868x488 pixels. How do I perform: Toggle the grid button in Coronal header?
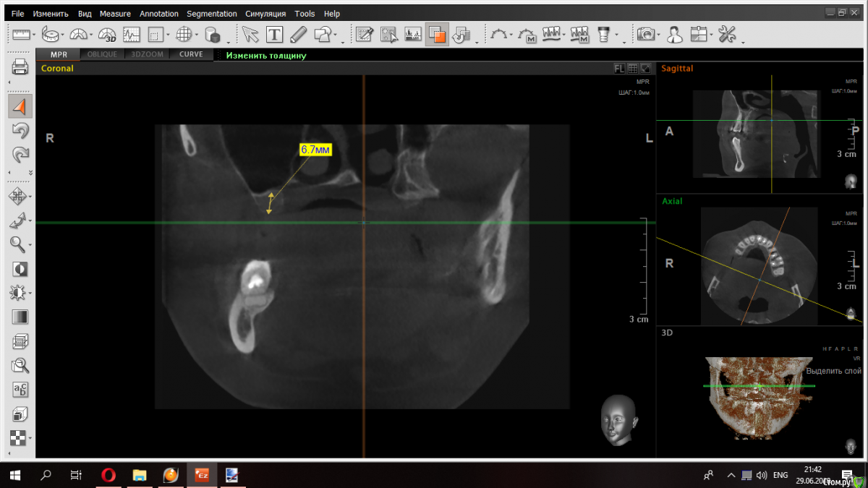(632, 69)
